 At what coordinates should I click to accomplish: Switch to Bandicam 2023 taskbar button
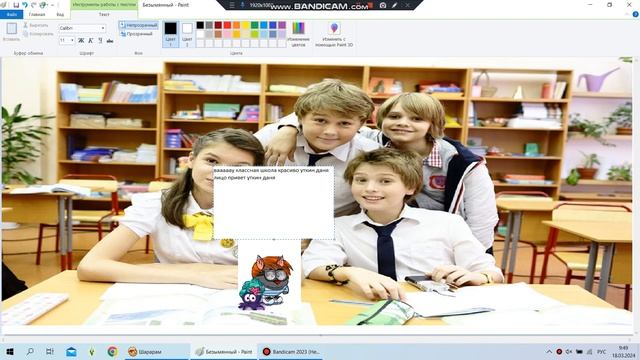point(291,351)
